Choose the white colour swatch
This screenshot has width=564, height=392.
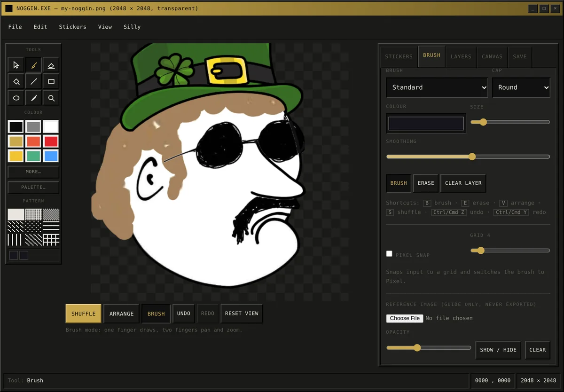point(51,126)
